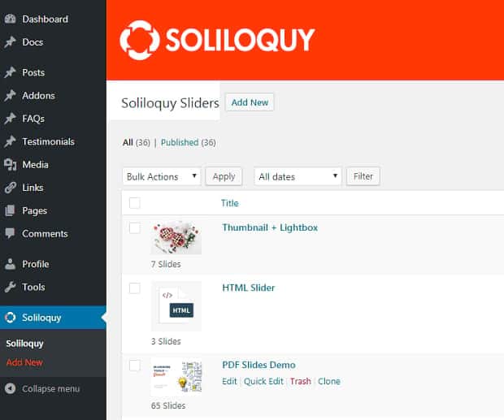Select the HTML Slider row checkbox
Screen dimensions: 504x420
[x=134, y=288]
